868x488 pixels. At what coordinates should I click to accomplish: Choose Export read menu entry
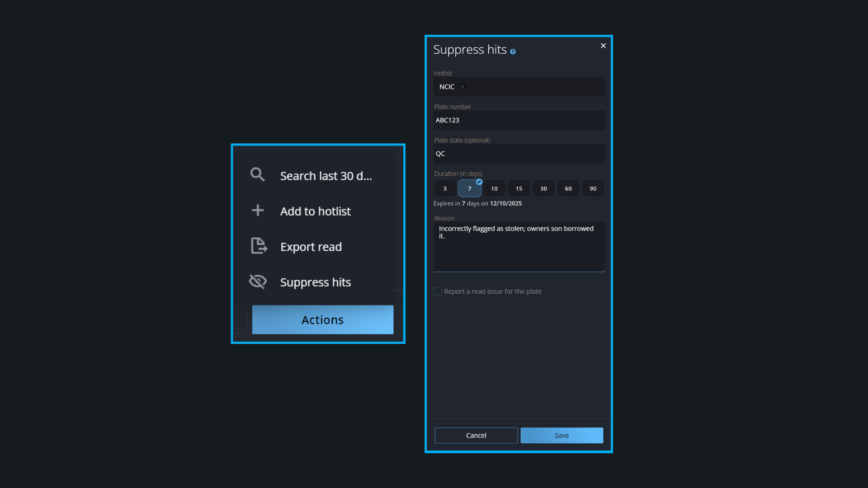311,247
